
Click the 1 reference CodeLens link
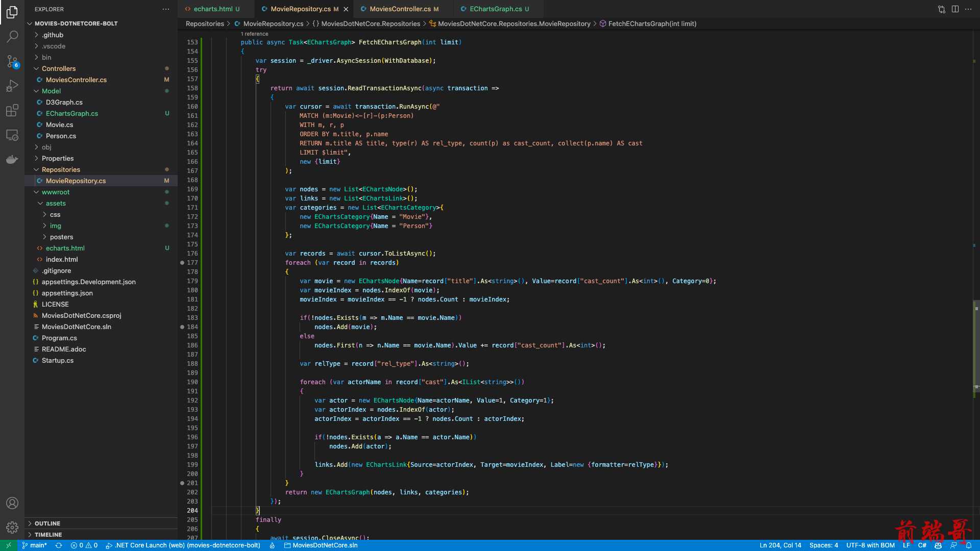pyautogui.click(x=255, y=34)
